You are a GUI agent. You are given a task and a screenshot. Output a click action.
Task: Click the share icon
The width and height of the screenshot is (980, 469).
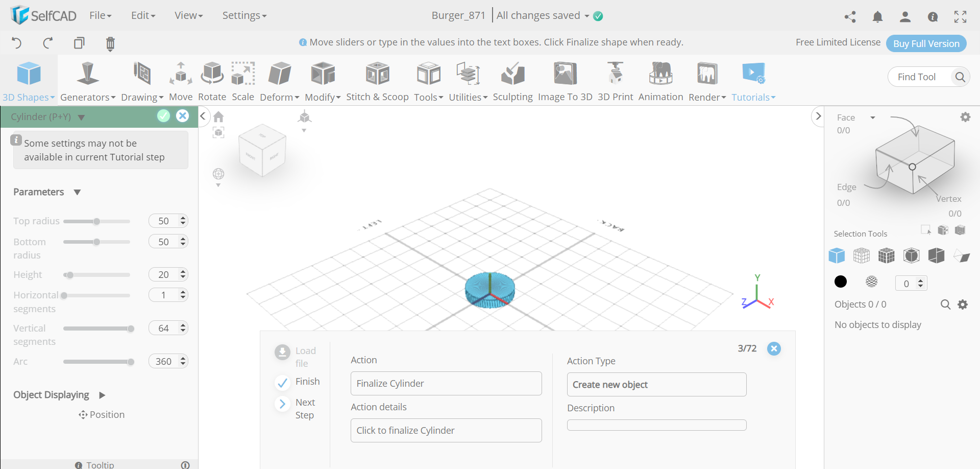850,17
